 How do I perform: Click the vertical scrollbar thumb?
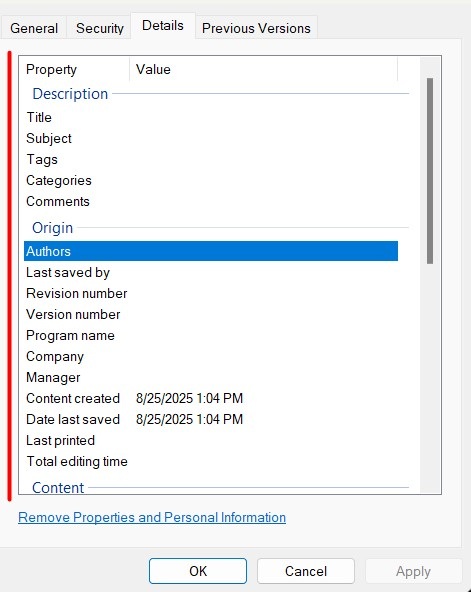(430, 171)
